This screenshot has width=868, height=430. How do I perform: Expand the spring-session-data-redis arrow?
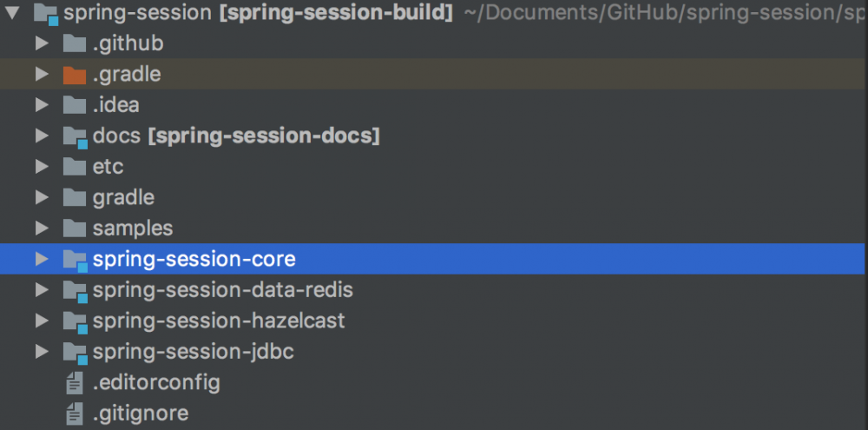pyautogui.click(x=42, y=290)
